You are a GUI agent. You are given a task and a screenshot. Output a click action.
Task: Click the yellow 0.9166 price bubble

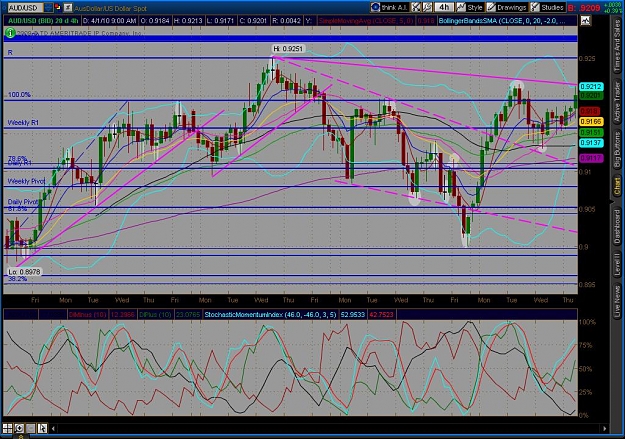coord(591,122)
